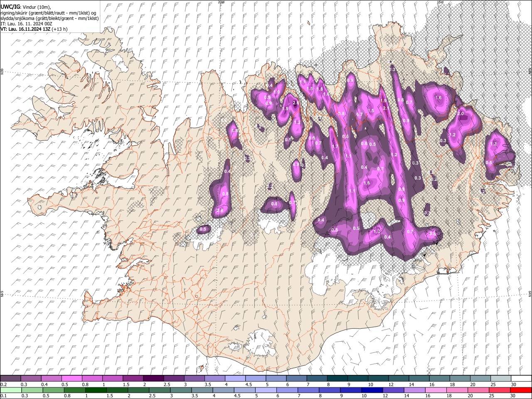Select the dark purple snow swatch between 2 and 2.5
Image resolution: width=532 pixels, height=399 pixels.
(153, 379)
